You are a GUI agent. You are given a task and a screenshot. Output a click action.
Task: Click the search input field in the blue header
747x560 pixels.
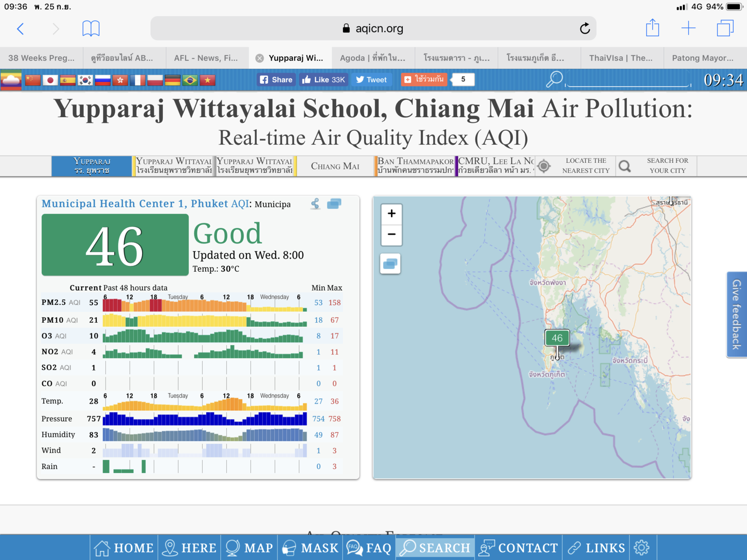click(x=628, y=79)
